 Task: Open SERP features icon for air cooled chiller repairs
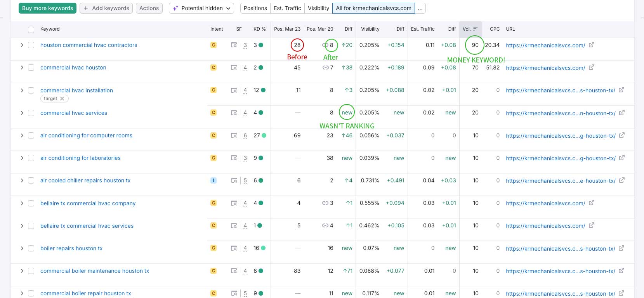234,180
